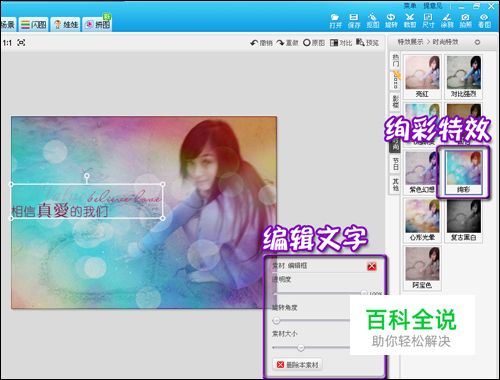
Task: Open 预览 preview
Action: (x=367, y=43)
